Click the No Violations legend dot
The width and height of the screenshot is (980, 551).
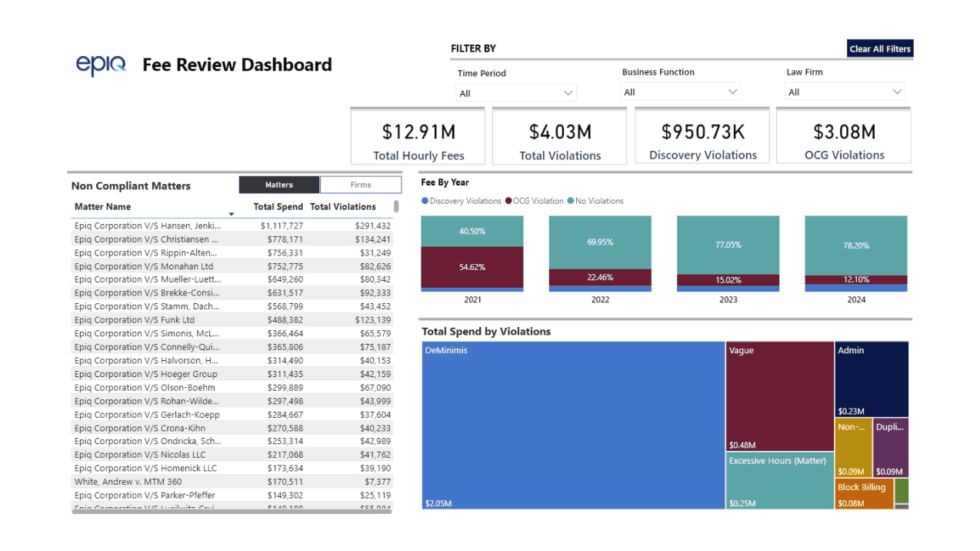pyautogui.click(x=571, y=201)
